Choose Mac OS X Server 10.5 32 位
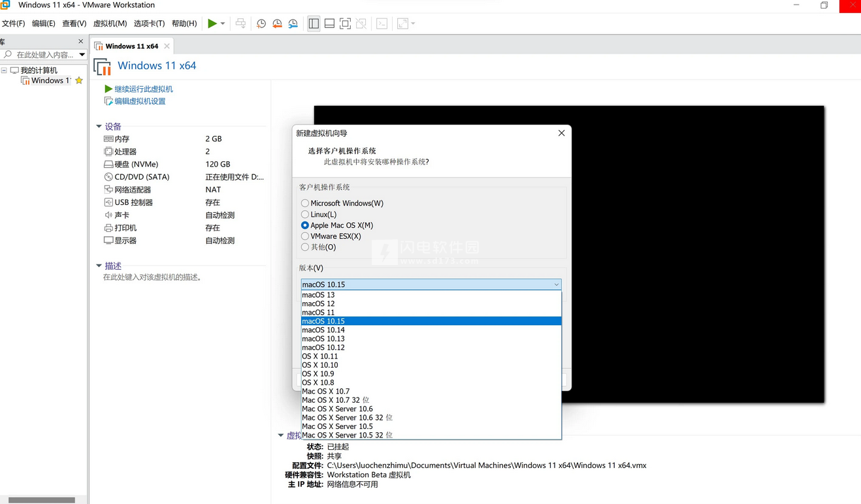Screen dimensions: 861x504 (x=431, y=435)
